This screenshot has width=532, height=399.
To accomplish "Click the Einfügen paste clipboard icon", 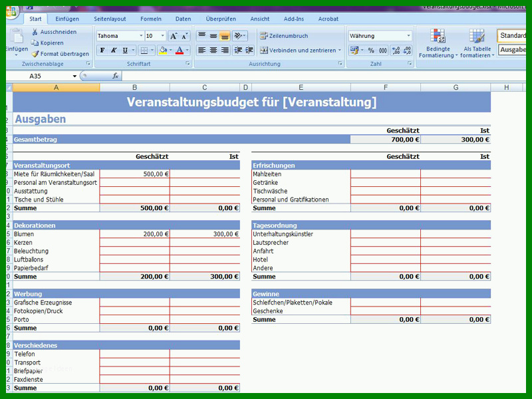I will point(15,37).
